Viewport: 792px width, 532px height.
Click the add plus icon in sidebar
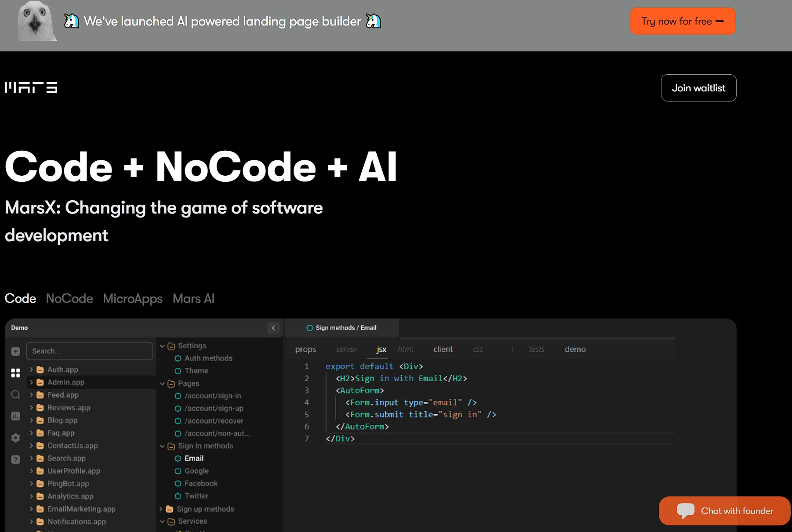pyautogui.click(x=15, y=351)
